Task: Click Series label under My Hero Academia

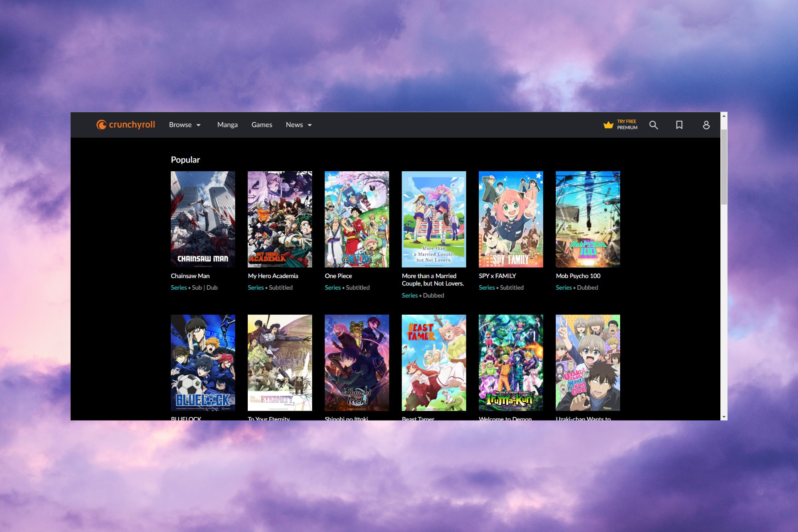Action: 256,288
